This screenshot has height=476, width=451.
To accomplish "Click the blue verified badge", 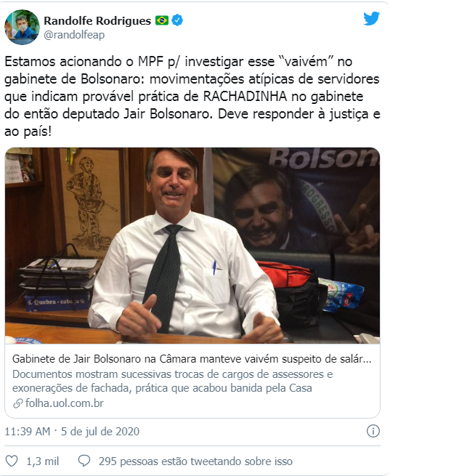I will pos(177,20).
